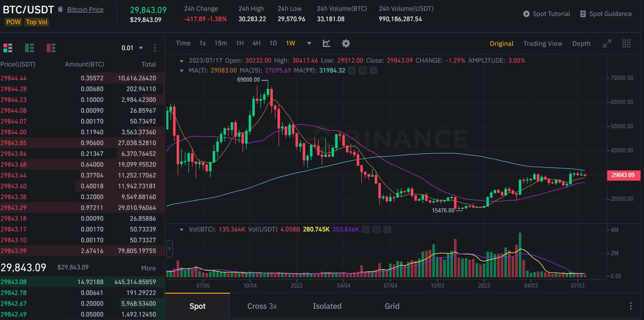Open Spot Tutorial
Screen dimensions: 644x320
pyautogui.click(x=546, y=13)
